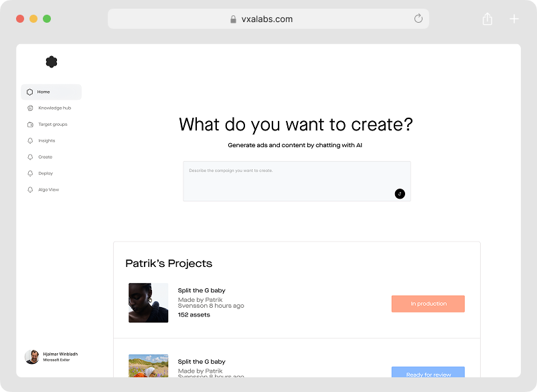The image size is (537, 392).
Task: Go to Knowledge hub
Action: [54, 108]
